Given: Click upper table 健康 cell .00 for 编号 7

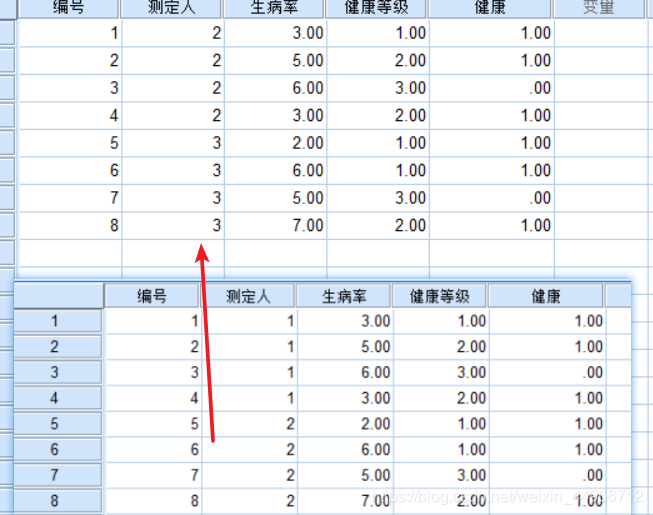Looking at the screenshot, I should (x=491, y=198).
